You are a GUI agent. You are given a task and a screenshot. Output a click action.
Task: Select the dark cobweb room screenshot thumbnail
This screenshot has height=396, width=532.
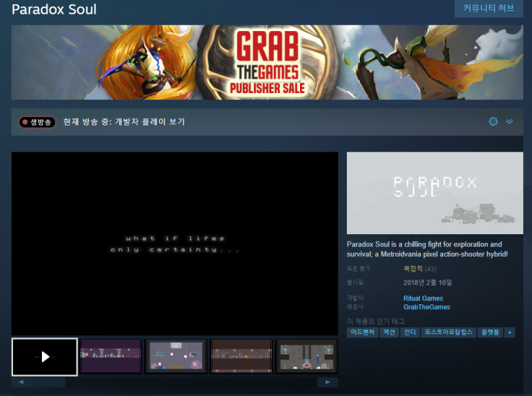pyautogui.click(x=307, y=356)
